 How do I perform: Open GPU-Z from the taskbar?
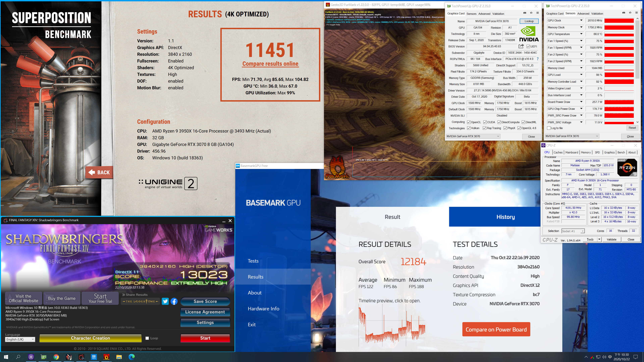(x=43, y=357)
